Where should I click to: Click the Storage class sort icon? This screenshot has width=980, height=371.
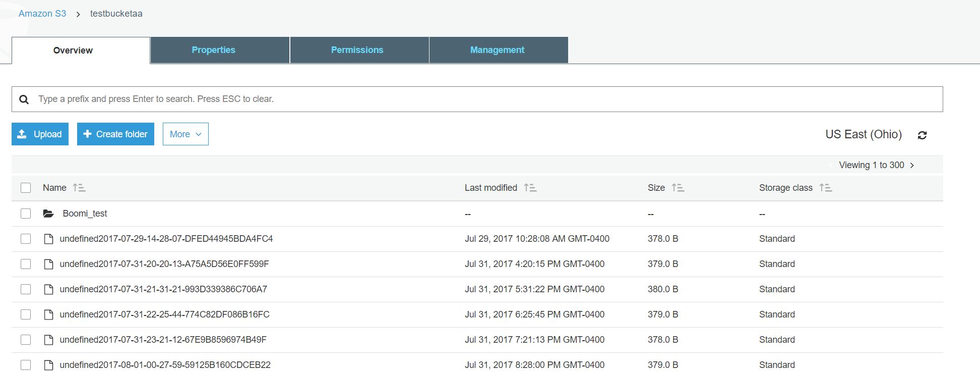825,188
